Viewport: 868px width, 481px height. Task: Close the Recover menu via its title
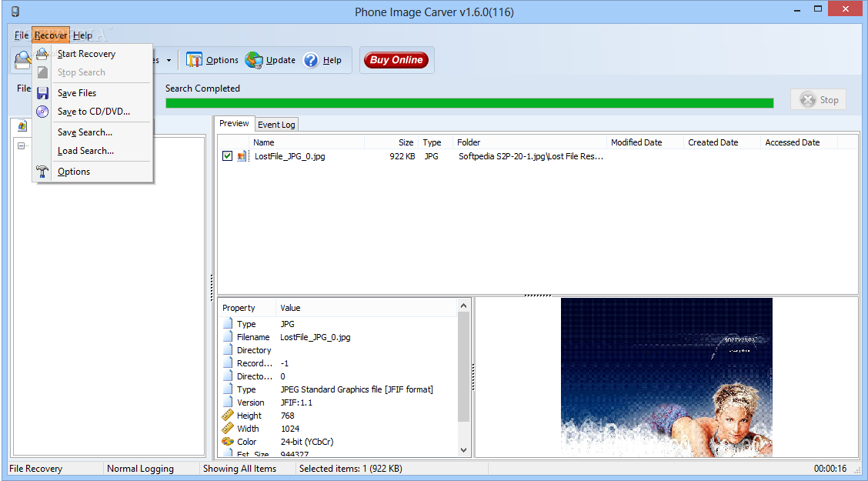50,35
